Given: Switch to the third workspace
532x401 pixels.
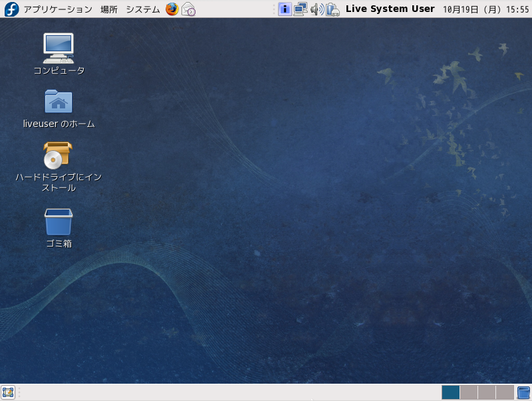Looking at the screenshot, I should [x=487, y=392].
